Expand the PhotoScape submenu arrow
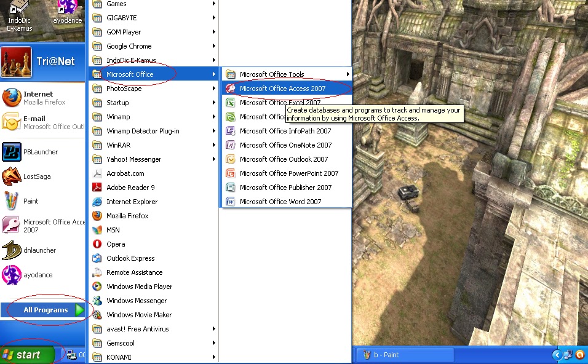 [x=214, y=89]
